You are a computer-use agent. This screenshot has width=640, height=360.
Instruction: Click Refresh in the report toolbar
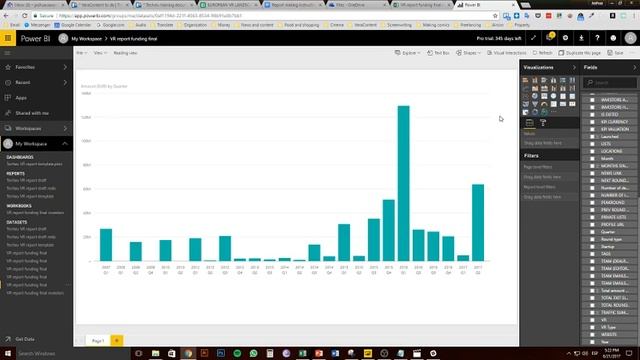click(542, 53)
